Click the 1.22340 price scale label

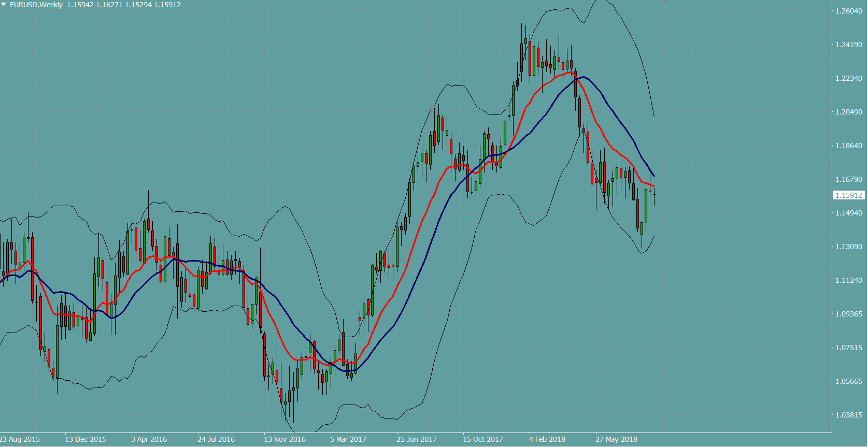point(848,78)
